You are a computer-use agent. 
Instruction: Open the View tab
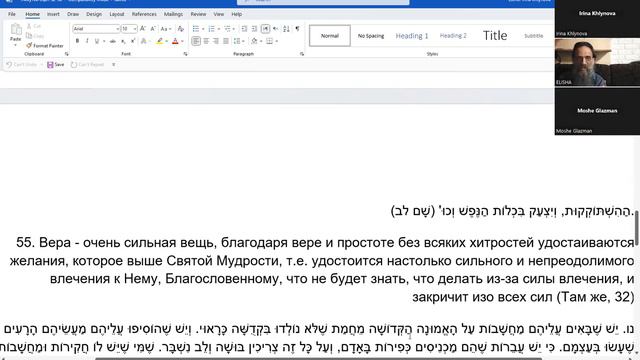pos(219,14)
